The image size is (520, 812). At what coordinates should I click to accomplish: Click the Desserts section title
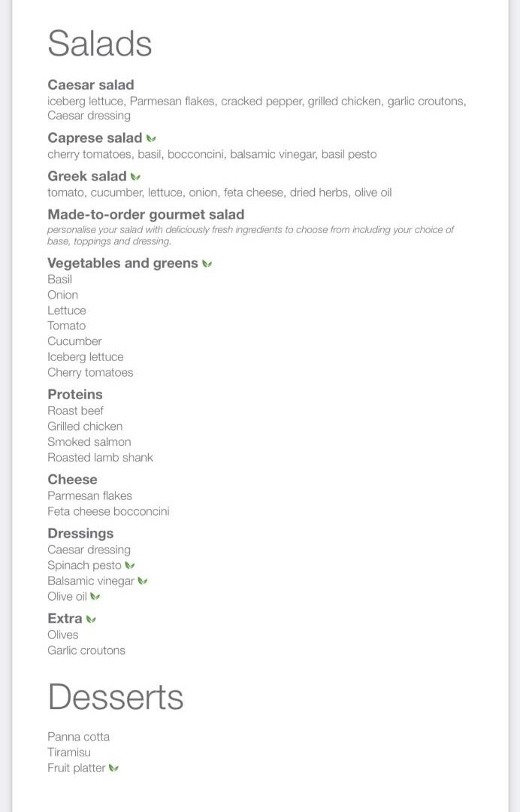(116, 697)
